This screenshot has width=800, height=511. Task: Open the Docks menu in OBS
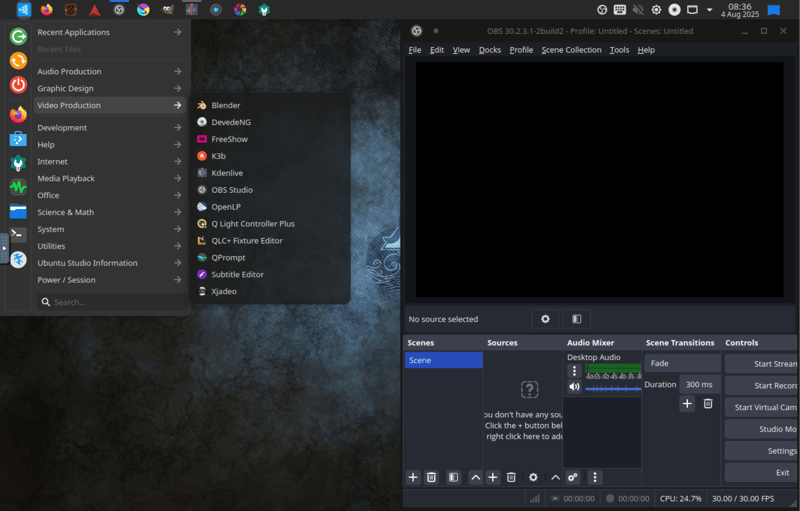click(490, 50)
